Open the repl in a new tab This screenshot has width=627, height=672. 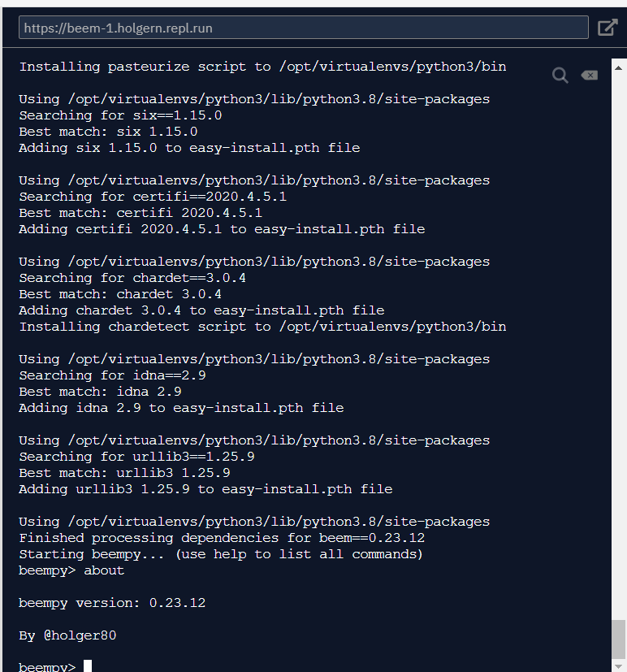click(608, 28)
